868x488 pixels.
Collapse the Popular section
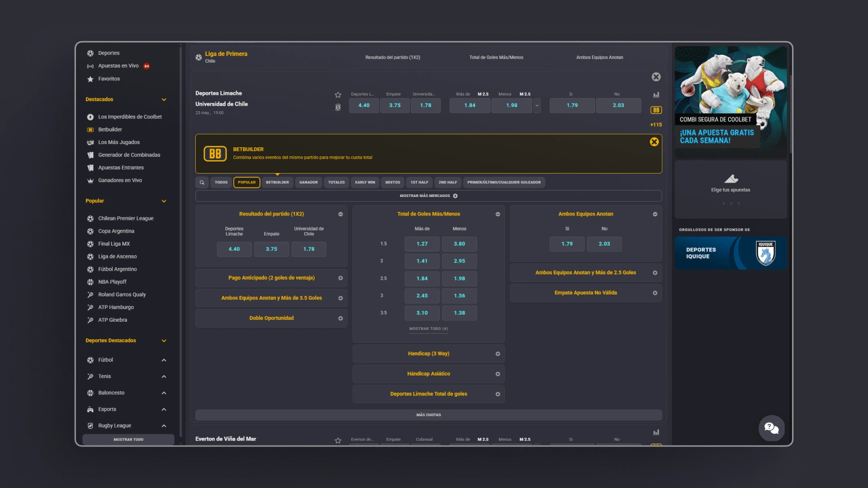pos(164,201)
